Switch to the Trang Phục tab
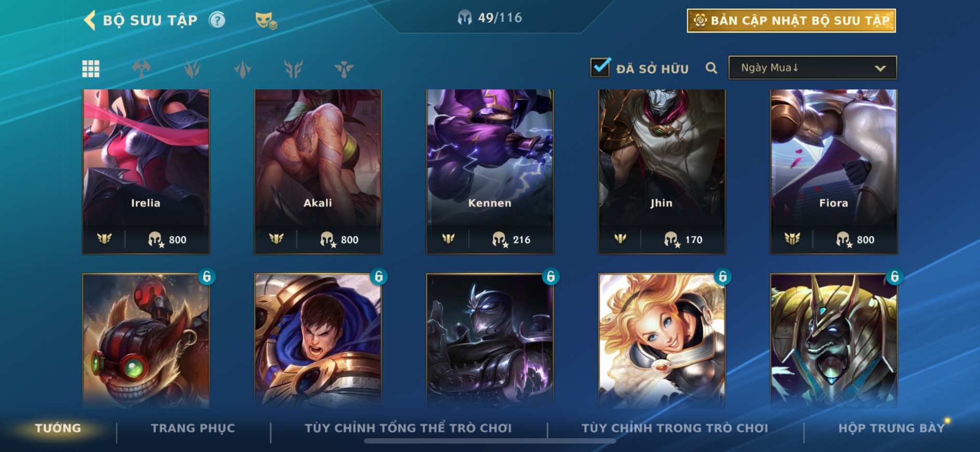980x452 pixels. tap(193, 428)
